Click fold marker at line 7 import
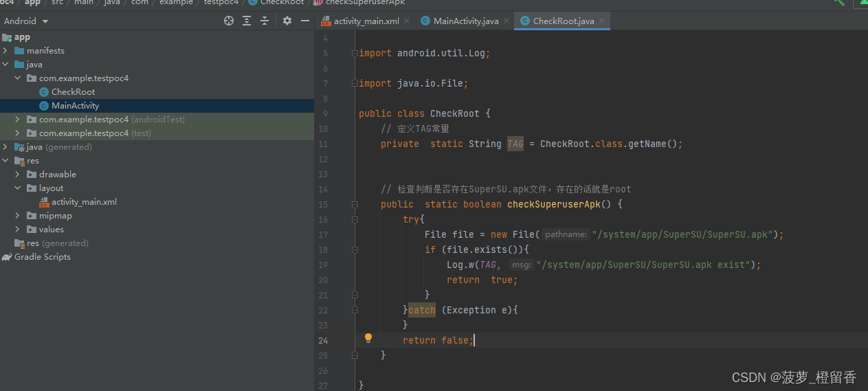Image resolution: width=868 pixels, height=391 pixels. point(355,83)
